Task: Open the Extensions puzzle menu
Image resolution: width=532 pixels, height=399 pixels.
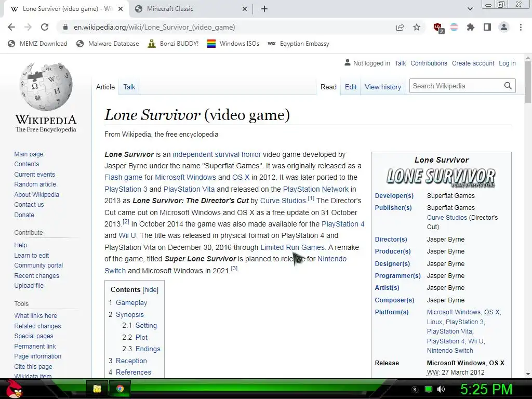Action: (x=470, y=27)
